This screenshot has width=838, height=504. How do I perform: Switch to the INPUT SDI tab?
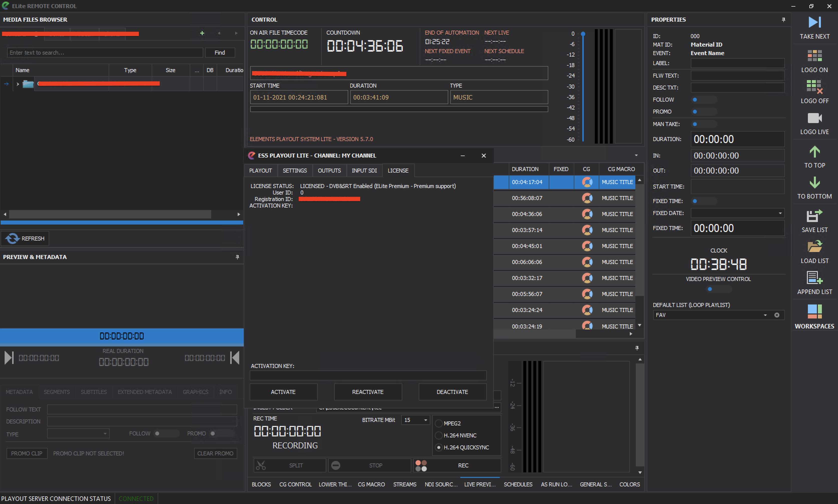click(364, 170)
